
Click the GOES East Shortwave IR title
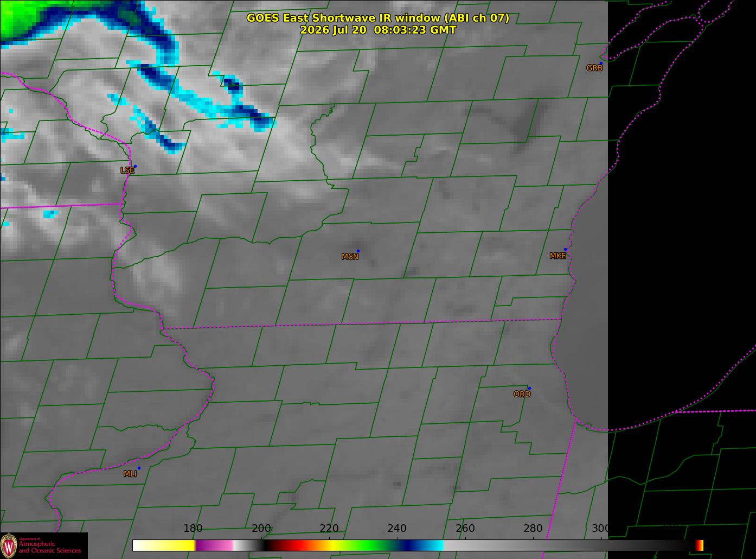tap(378, 18)
